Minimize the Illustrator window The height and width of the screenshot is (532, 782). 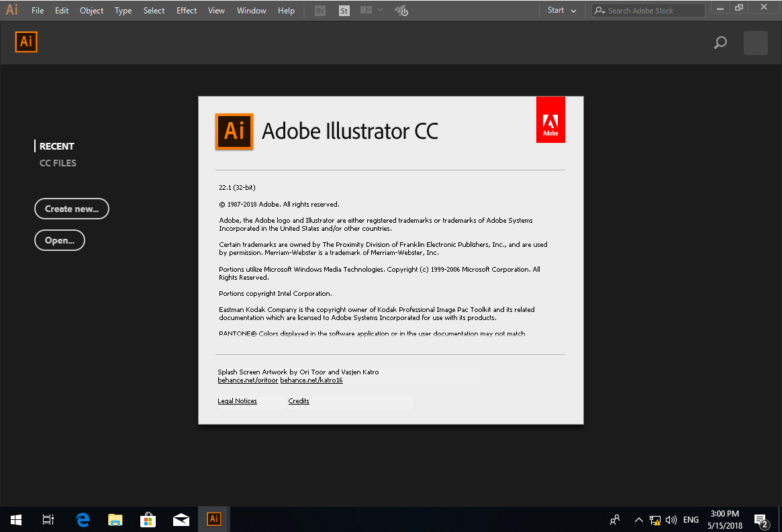[720, 9]
